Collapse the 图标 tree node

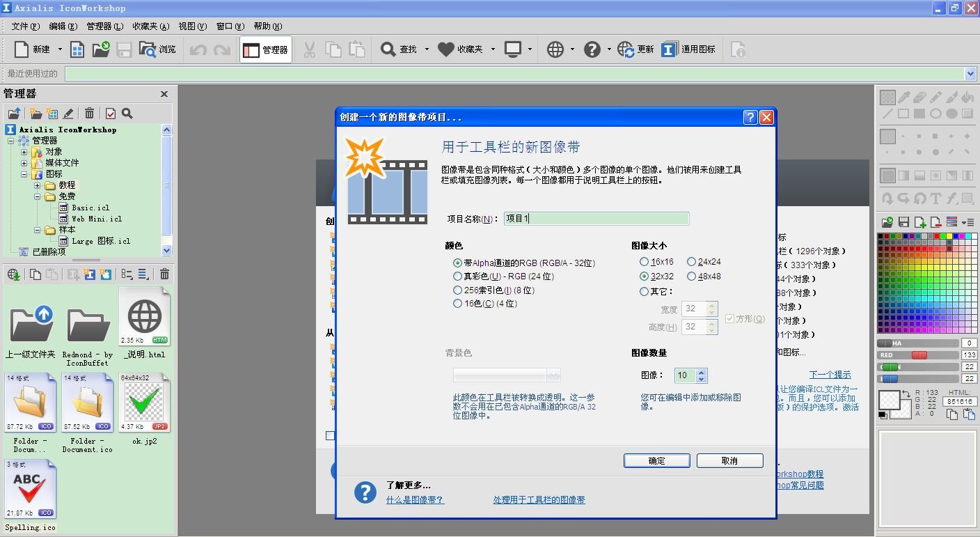tap(24, 174)
